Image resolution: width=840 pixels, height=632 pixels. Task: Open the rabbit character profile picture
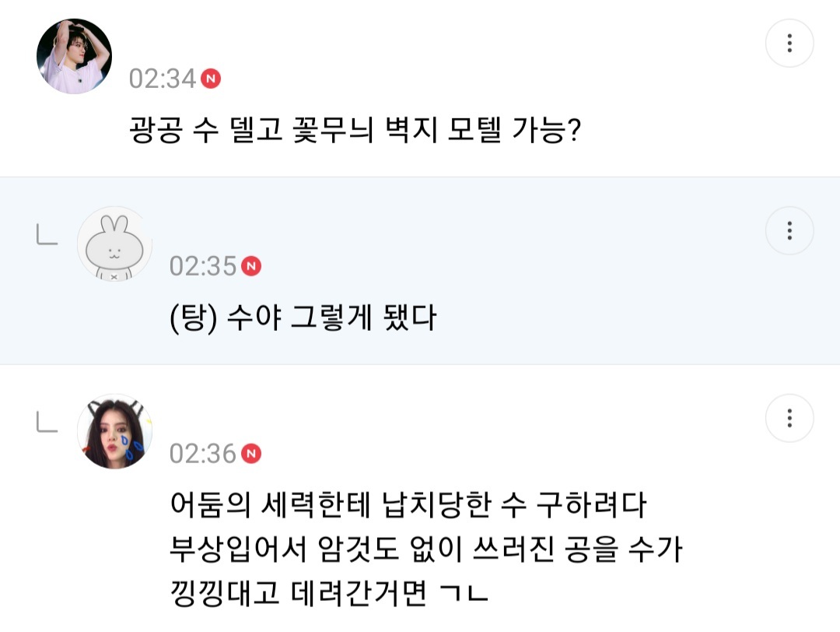click(x=114, y=244)
